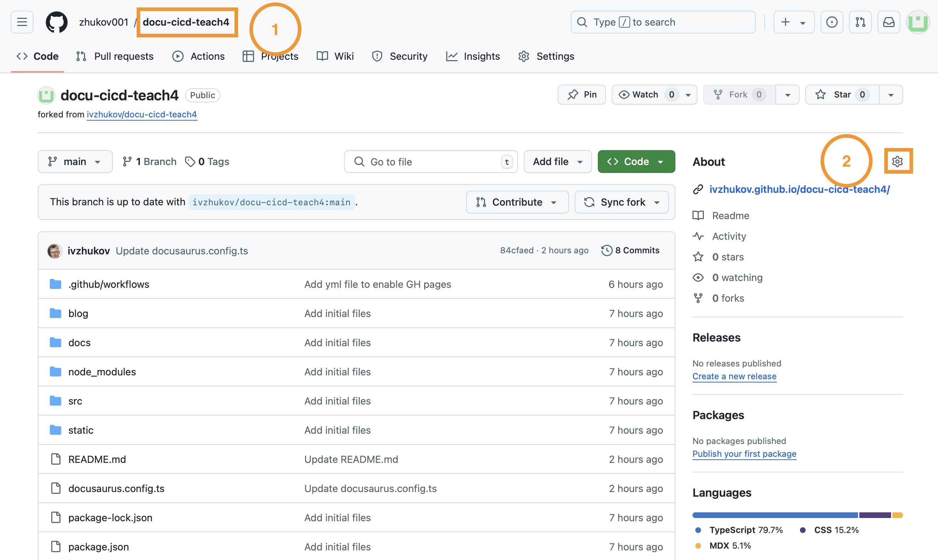Open the hamburger navigation menu
938x560 pixels.
(22, 22)
